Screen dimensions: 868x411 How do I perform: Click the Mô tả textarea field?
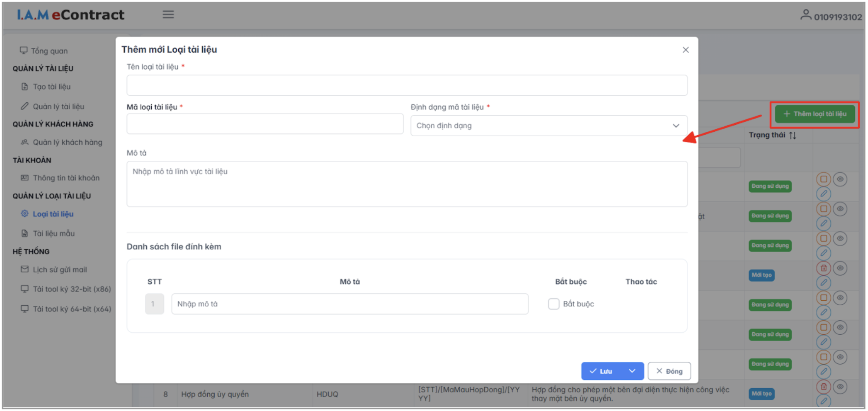coord(407,184)
